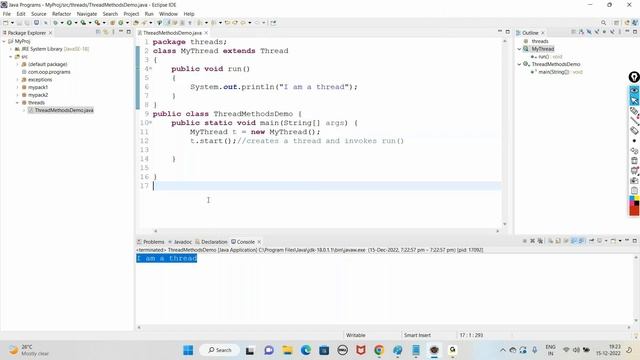Click Remove All Terminated Launches icon
Viewport: 640px width, 360px height.
[540, 241]
